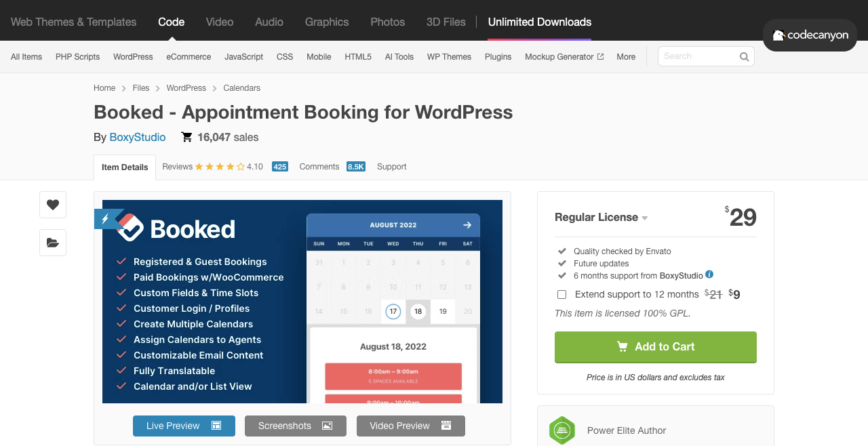This screenshot has height=446, width=868.
Task: Go to Calendars breadcrumb
Action: (242, 88)
